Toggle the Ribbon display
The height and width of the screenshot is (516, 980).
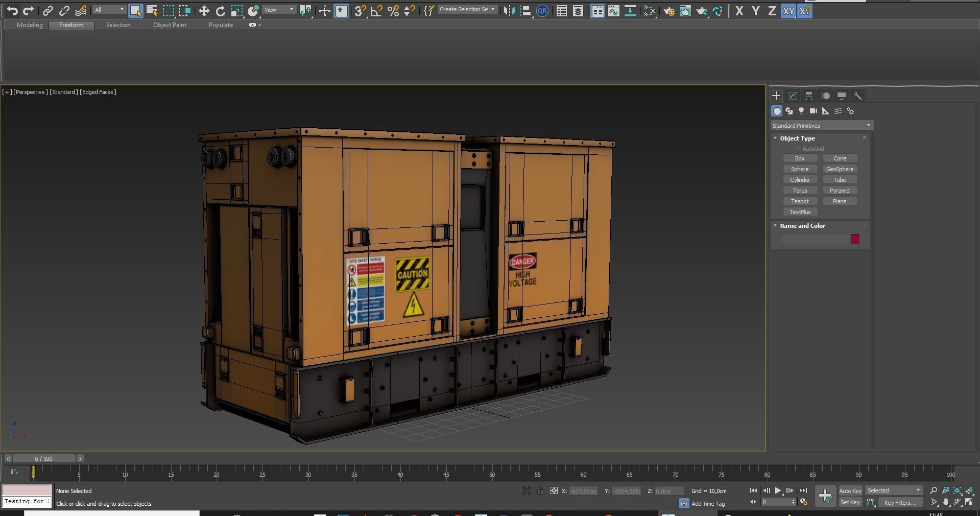point(597,11)
